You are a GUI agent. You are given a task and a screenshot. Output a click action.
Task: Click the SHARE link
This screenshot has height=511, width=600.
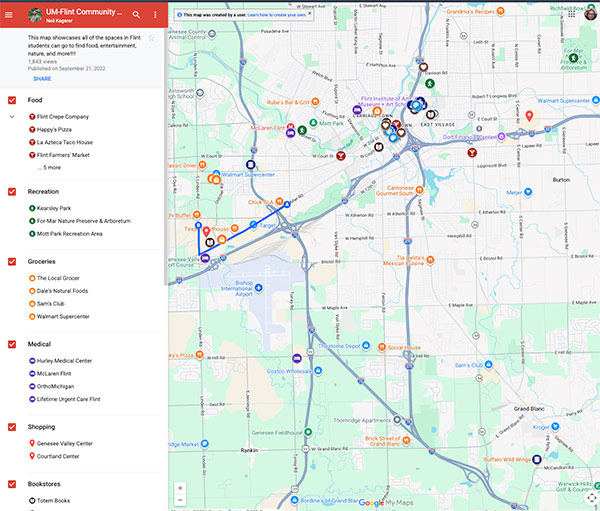(x=42, y=78)
